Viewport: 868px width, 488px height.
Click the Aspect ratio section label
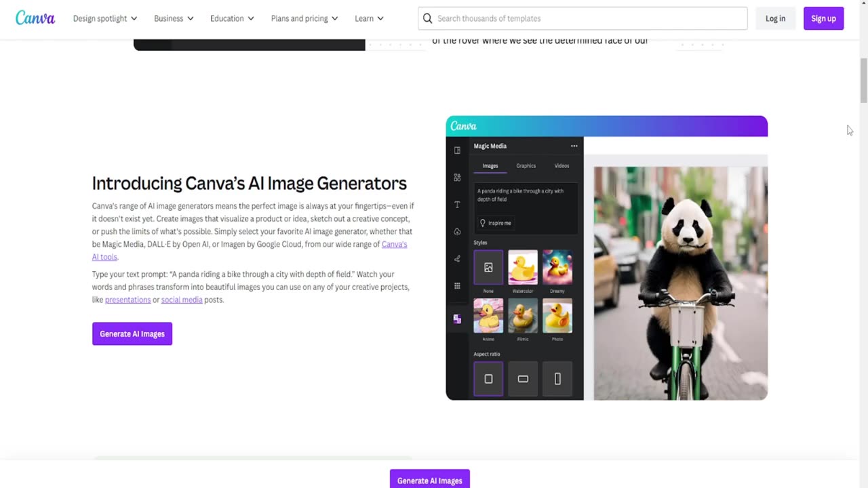[x=487, y=354]
